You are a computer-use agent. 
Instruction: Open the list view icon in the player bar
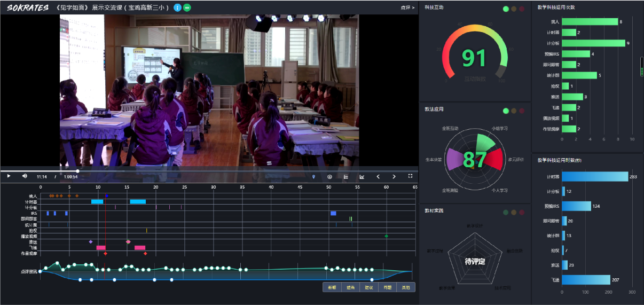[x=345, y=176]
